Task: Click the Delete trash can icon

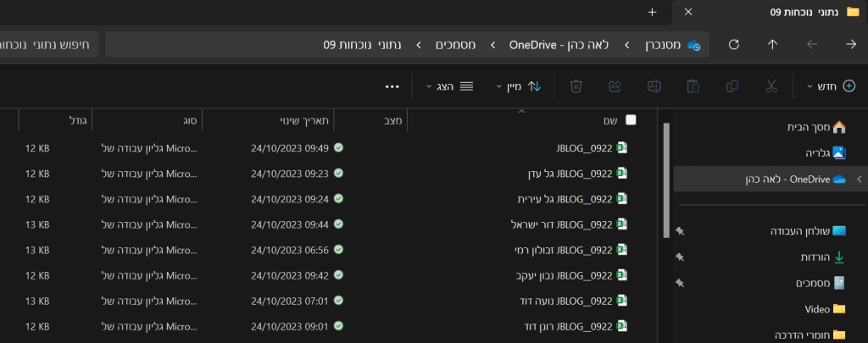Action: [x=576, y=86]
